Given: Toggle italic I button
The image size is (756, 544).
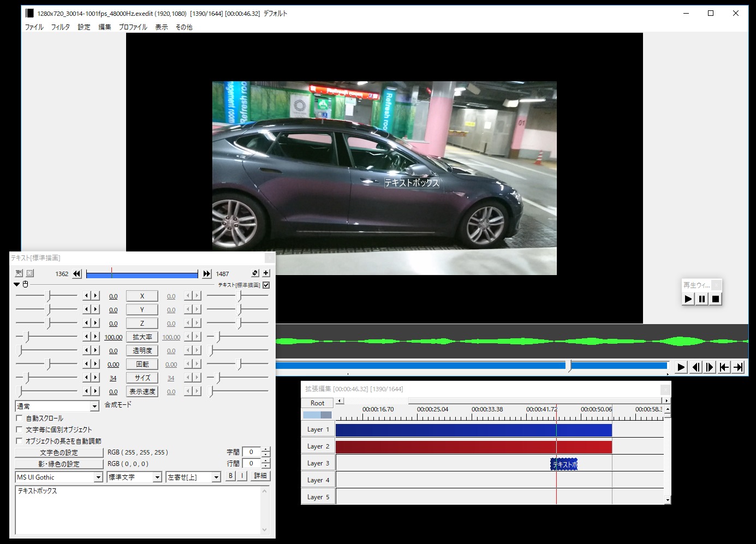Looking at the screenshot, I should (x=242, y=476).
